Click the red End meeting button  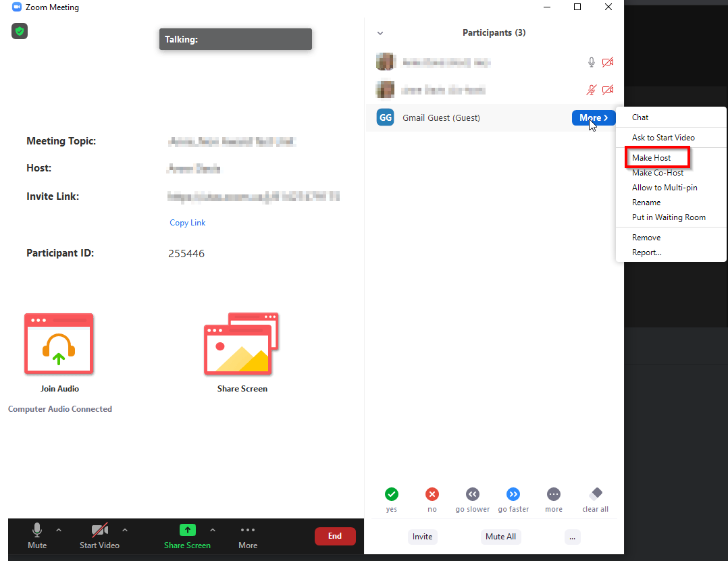335,536
